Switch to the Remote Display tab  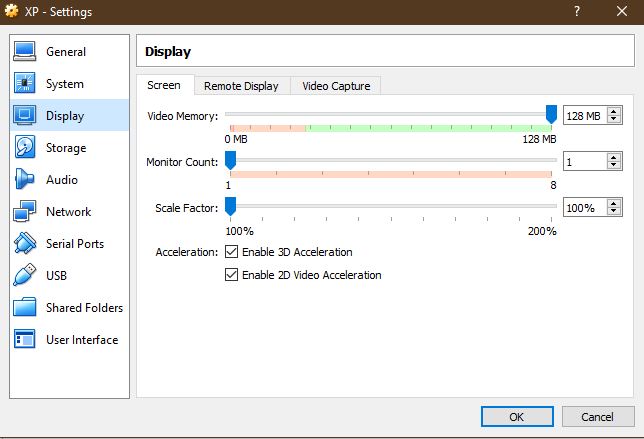[241, 86]
